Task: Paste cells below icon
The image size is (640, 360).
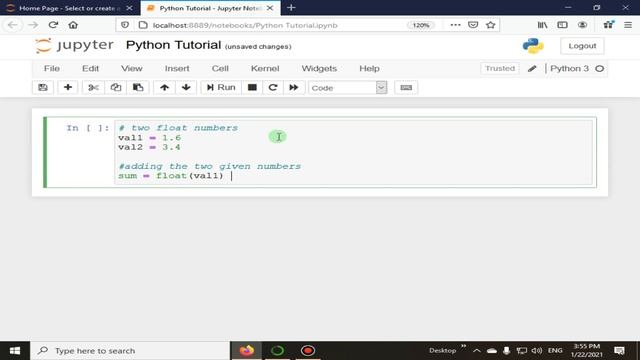Action: tap(138, 87)
